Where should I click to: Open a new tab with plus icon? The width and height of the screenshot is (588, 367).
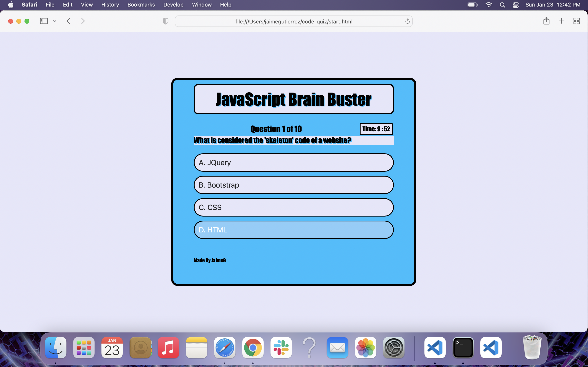pyautogui.click(x=561, y=21)
